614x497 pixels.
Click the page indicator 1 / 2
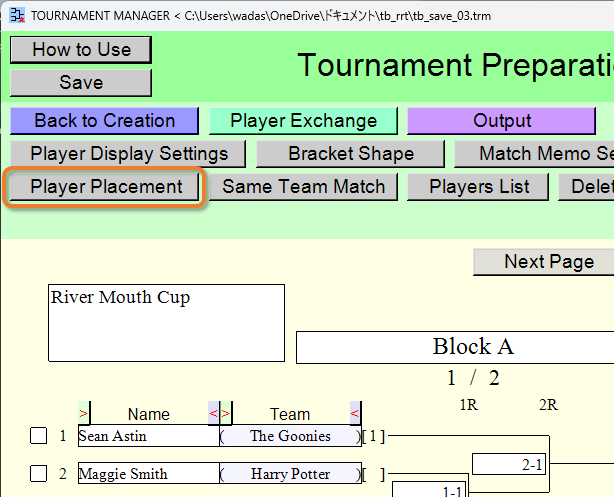473,378
